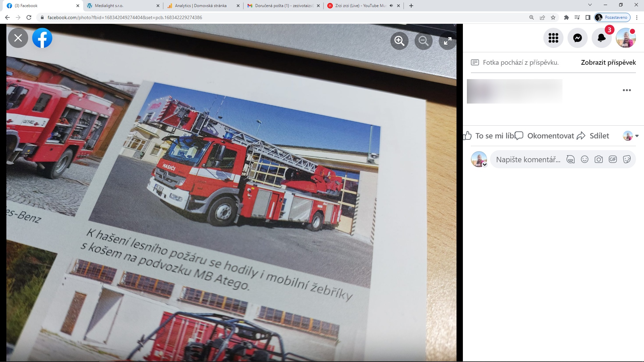
Task: Zoom out of the photo
Action: pyautogui.click(x=424, y=41)
